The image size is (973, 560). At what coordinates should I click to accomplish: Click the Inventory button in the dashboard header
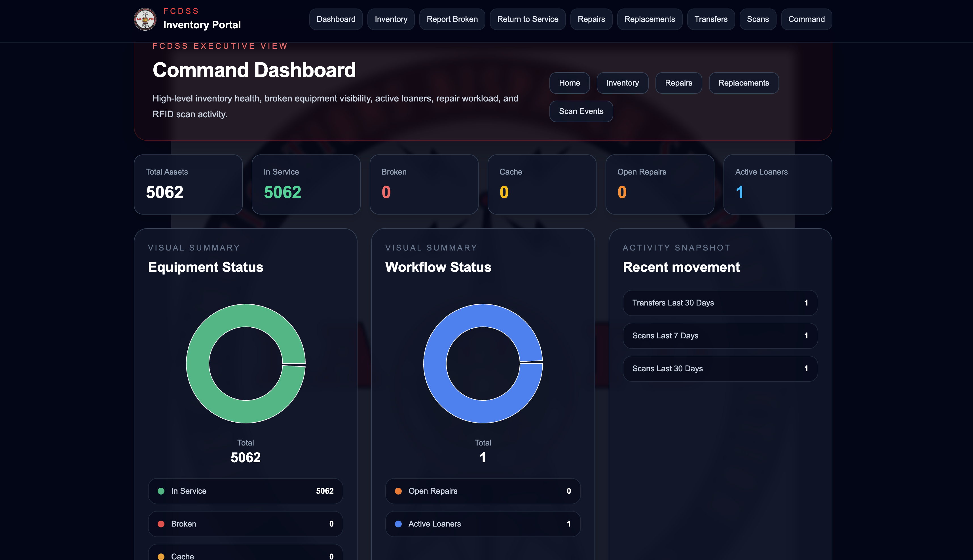tap(622, 83)
